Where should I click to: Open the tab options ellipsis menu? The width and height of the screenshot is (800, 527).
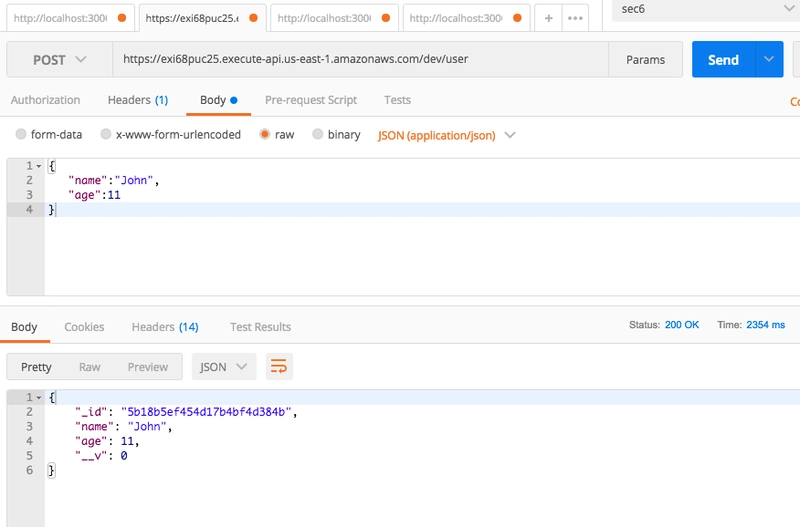pos(575,18)
